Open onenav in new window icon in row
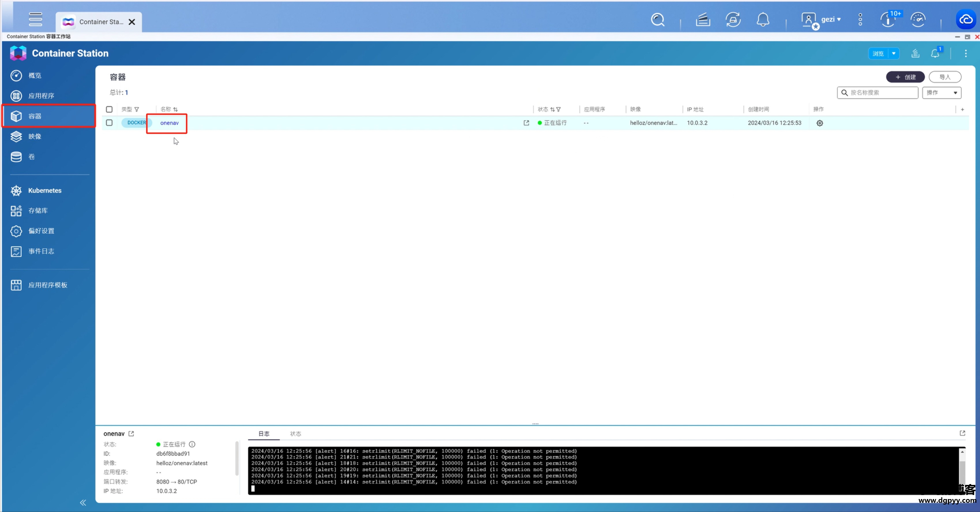Image resolution: width=980 pixels, height=512 pixels. tap(526, 123)
